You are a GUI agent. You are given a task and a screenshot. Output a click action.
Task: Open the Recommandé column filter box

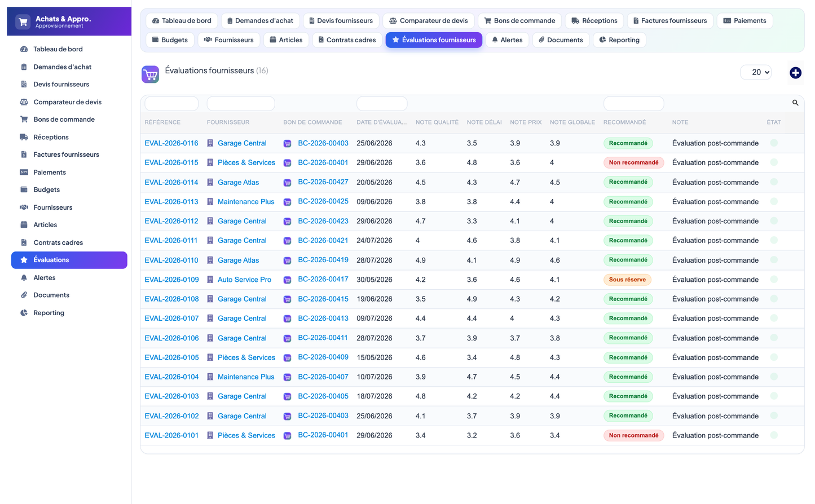pos(633,104)
